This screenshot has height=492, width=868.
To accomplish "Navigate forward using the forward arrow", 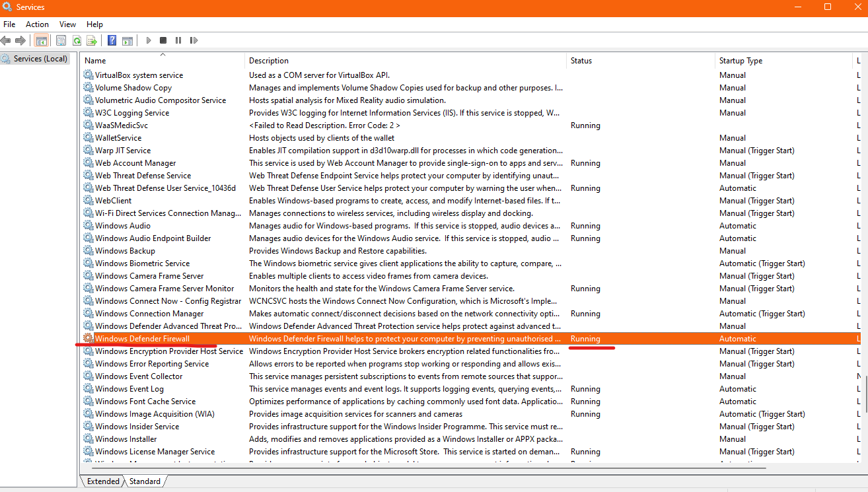I will [x=20, y=40].
